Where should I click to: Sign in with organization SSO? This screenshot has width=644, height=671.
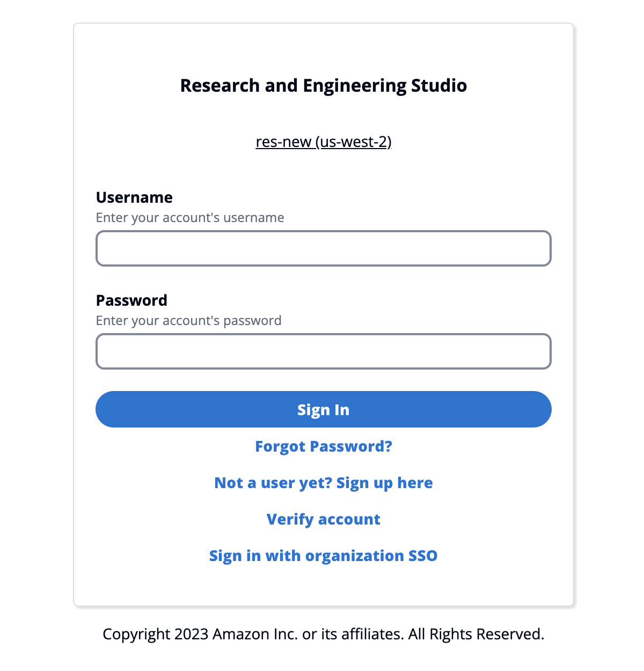(x=323, y=556)
